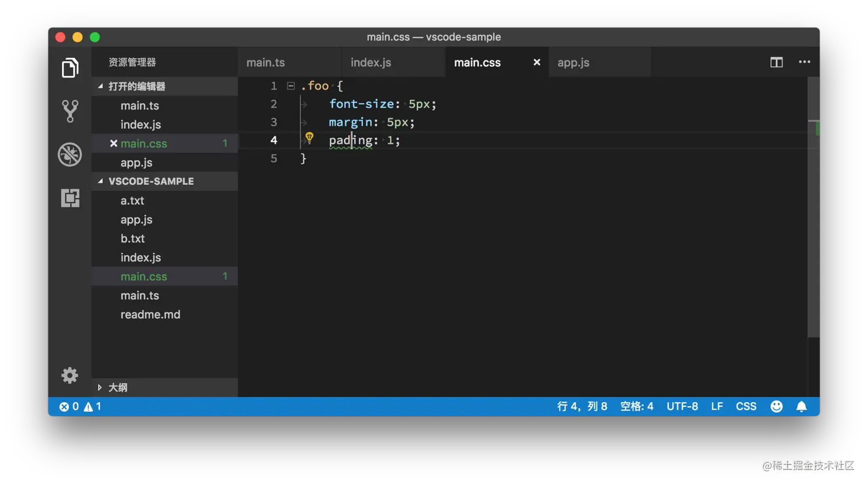Image resolution: width=868 pixels, height=485 pixels.
Task: Change line ending via LF indicator
Action: (x=717, y=406)
